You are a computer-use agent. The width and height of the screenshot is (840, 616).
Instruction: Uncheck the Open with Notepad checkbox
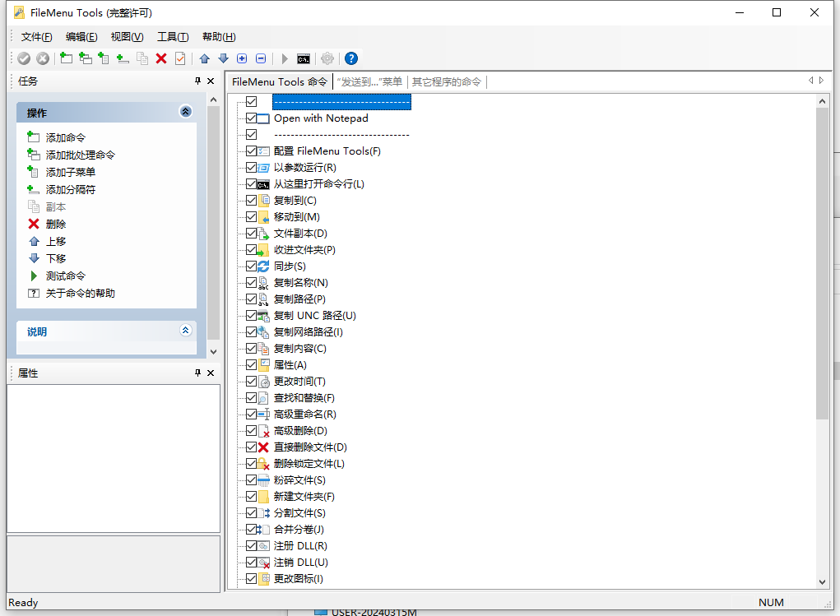[x=251, y=118]
